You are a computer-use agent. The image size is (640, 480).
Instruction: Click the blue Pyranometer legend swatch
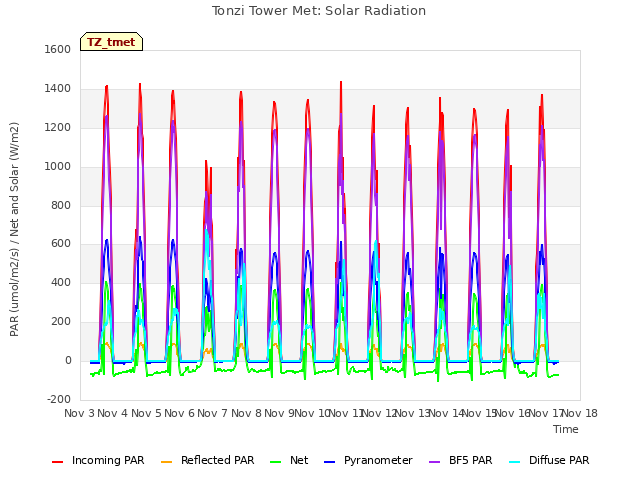tap(329, 462)
